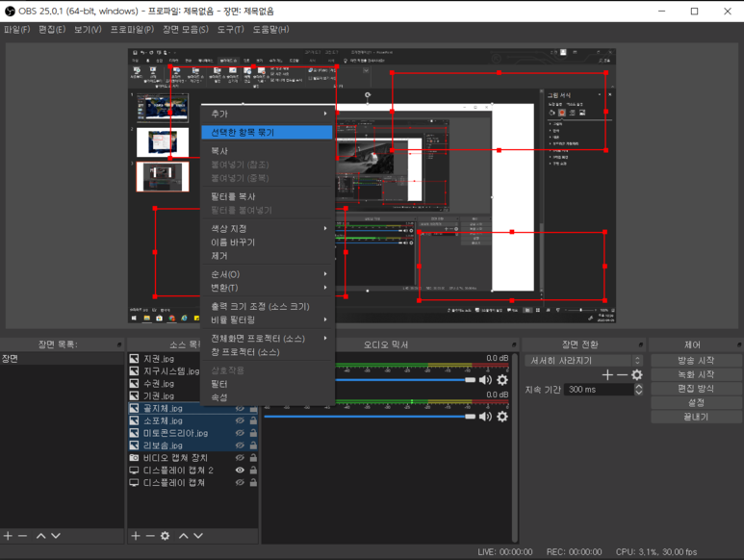The width and height of the screenshot is (744, 560).
Task: Choose 제거 in the context menu
Action: point(267,256)
